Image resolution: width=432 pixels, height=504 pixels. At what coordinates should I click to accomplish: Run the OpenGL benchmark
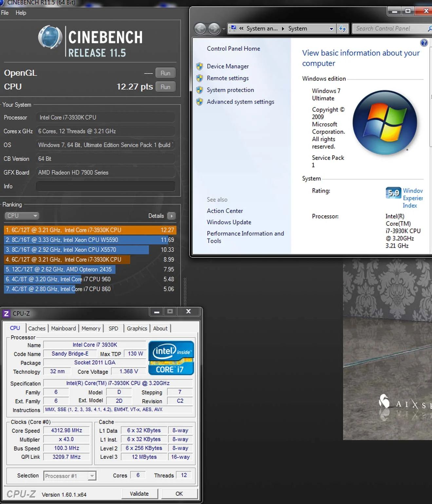165,73
